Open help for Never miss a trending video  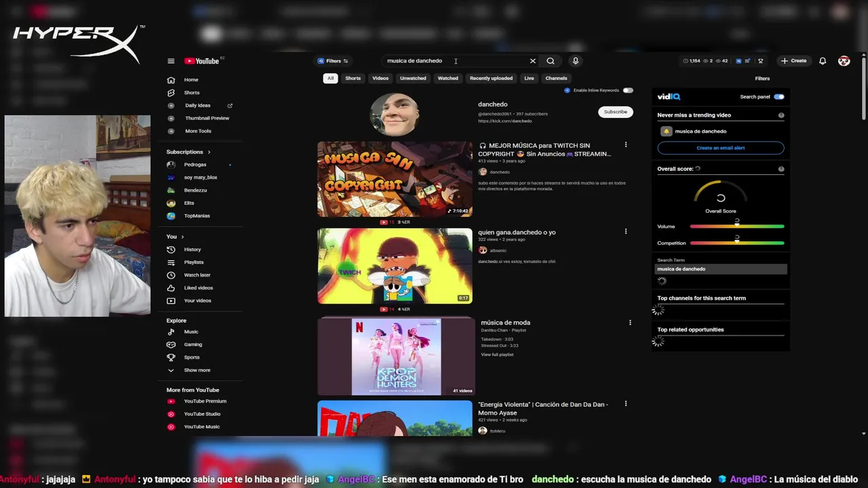pos(781,115)
